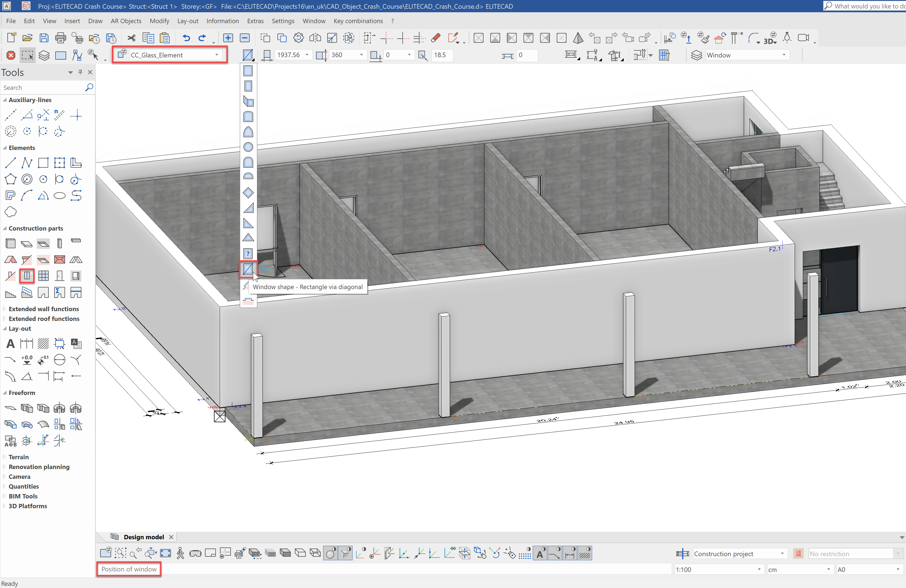Choose the question mark window shape option

(x=248, y=253)
